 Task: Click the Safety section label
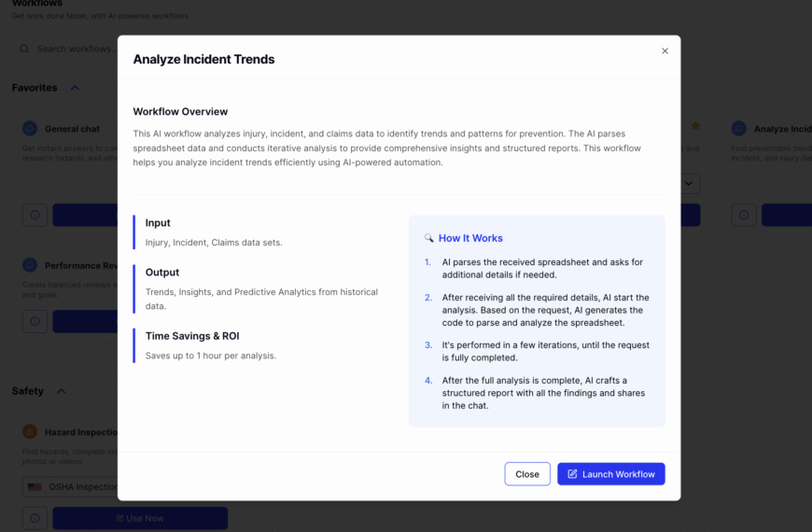[x=28, y=391]
